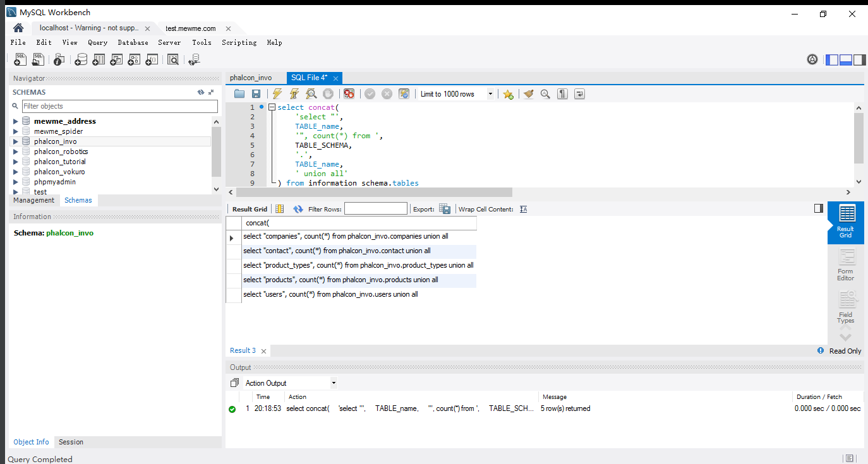This screenshot has height=464, width=868.
Task: Click the stop execution hand icon
Action: [x=329, y=94]
